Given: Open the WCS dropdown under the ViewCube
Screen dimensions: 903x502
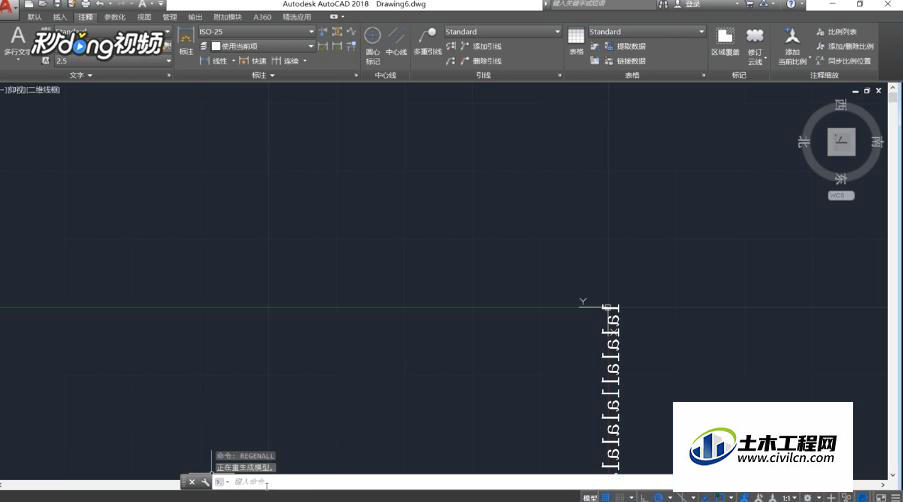Looking at the screenshot, I should (x=841, y=195).
